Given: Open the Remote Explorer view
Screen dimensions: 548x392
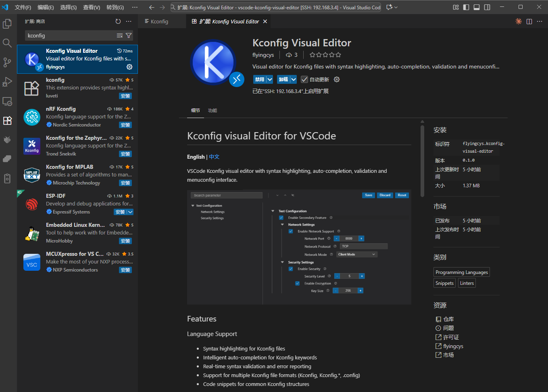Looking at the screenshot, I should pos(7,101).
